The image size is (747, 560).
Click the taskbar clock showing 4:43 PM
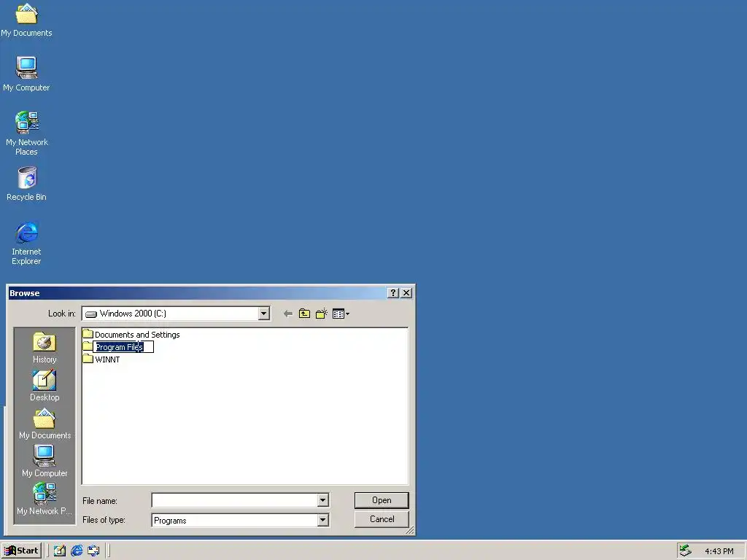click(719, 551)
